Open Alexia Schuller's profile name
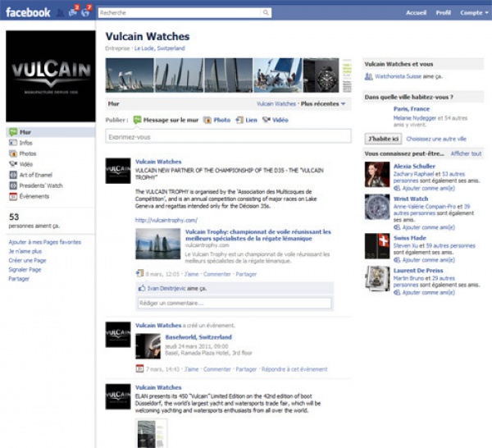 click(x=414, y=166)
